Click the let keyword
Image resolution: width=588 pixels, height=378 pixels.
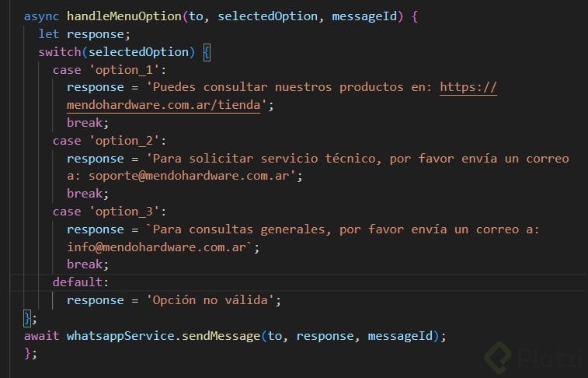pos(49,34)
